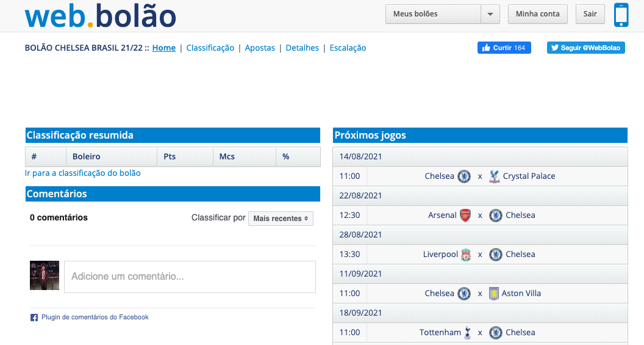644x345 pixels.
Task: Click the Adicione um comentário input field
Action: tap(190, 277)
